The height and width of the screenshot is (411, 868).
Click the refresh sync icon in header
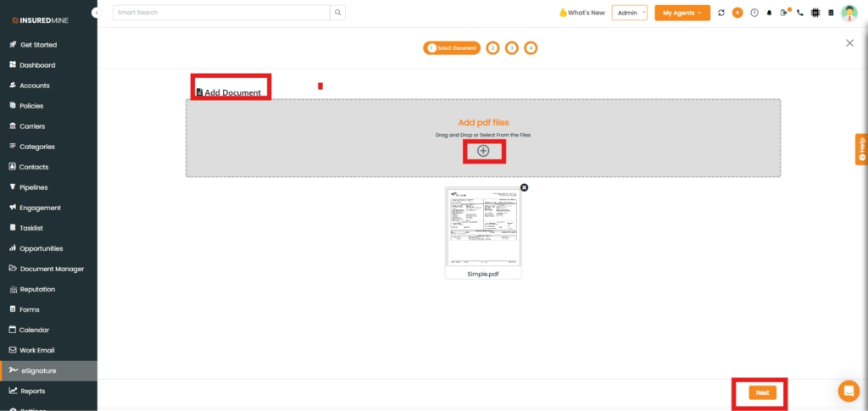(x=721, y=13)
